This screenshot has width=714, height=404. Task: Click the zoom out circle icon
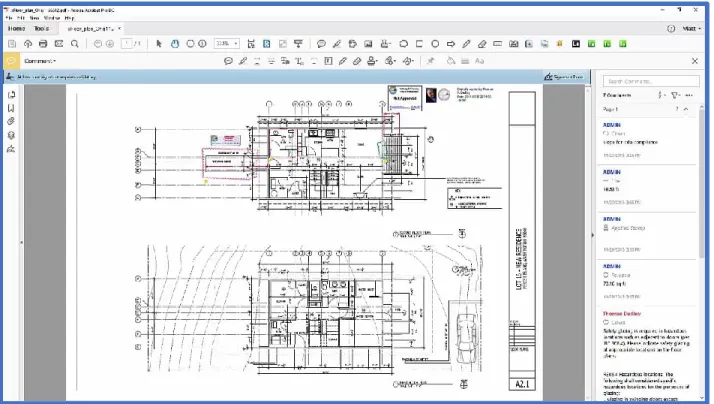coord(190,44)
